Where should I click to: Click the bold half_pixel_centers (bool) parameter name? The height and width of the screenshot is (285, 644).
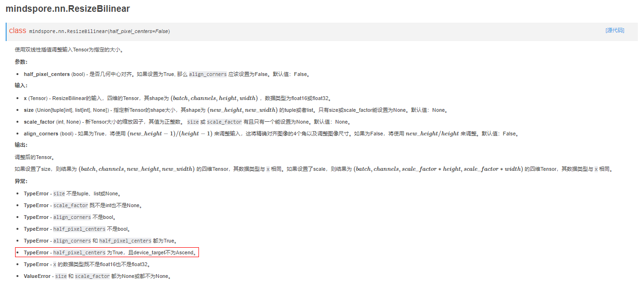coord(47,75)
